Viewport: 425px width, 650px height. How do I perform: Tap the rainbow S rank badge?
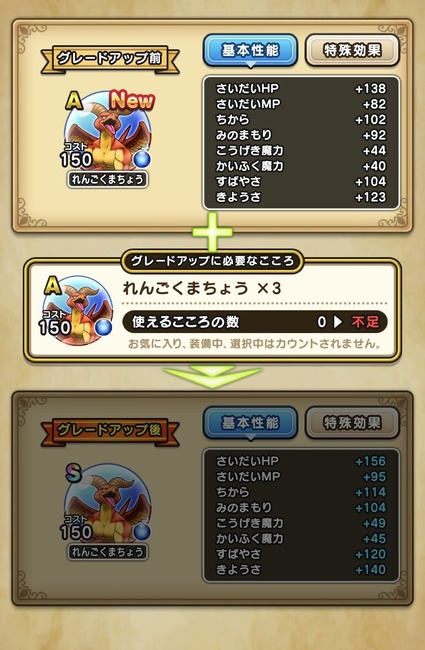pos(73,472)
